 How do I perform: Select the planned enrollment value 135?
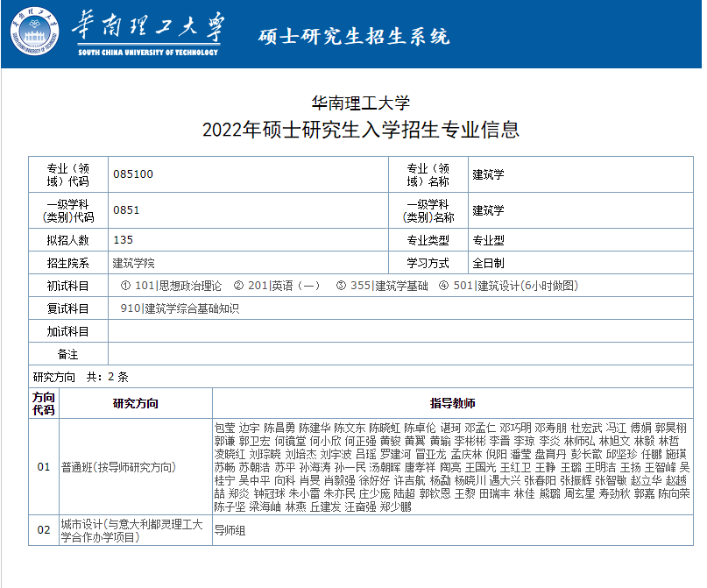tap(124, 240)
